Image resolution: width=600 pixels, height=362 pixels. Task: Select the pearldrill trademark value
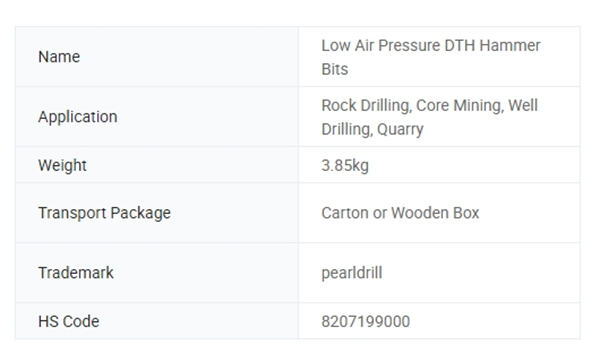(352, 273)
